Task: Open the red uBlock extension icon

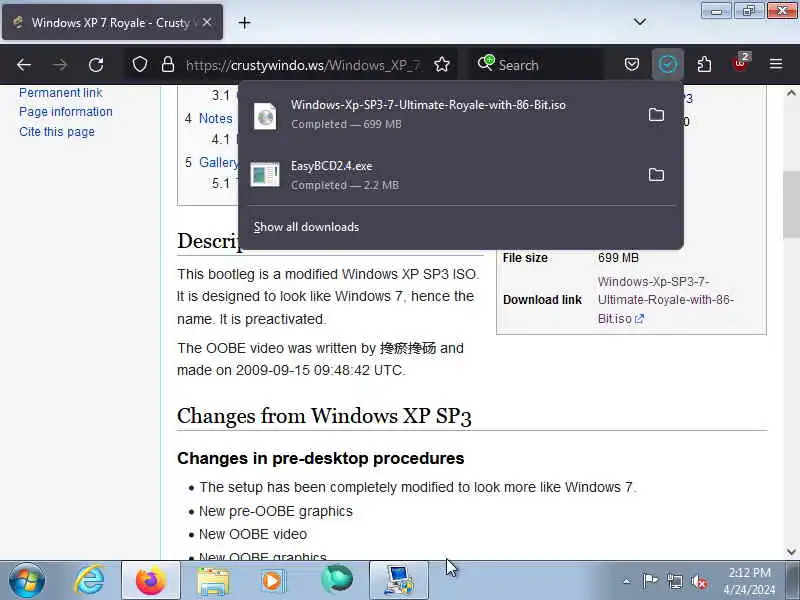Action: point(741,63)
